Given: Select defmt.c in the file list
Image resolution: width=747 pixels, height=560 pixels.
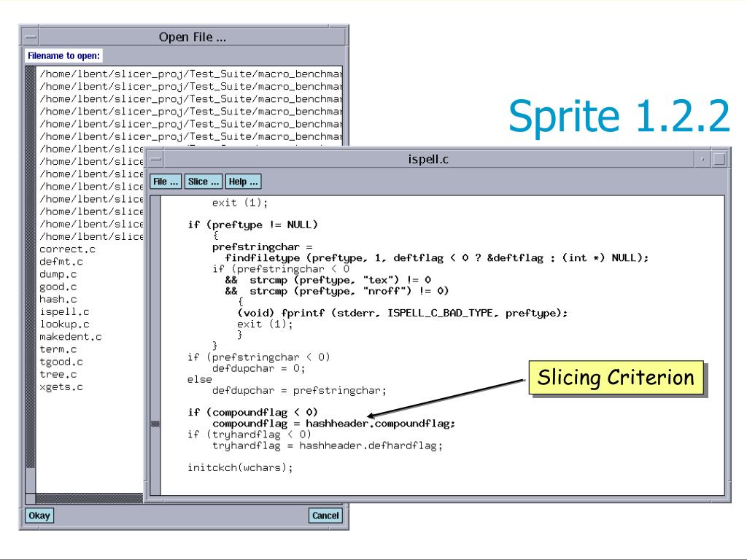Looking at the screenshot, I should pyautogui.click(x=61, y=262).
